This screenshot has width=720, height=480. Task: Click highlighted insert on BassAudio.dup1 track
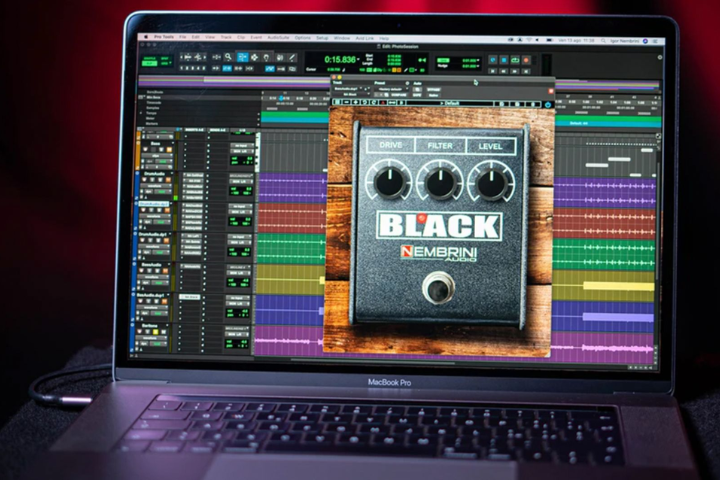(x=189, y=297)
